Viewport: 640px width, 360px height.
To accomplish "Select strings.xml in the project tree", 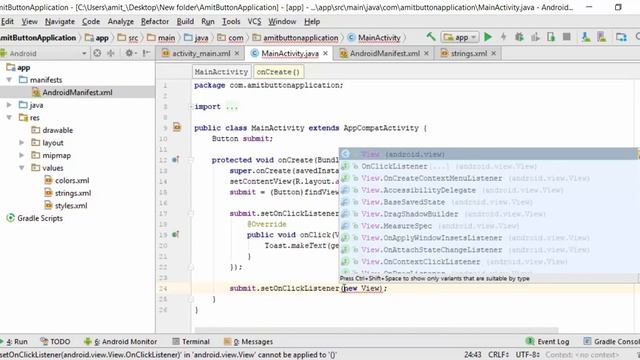I will pos(73,193).
